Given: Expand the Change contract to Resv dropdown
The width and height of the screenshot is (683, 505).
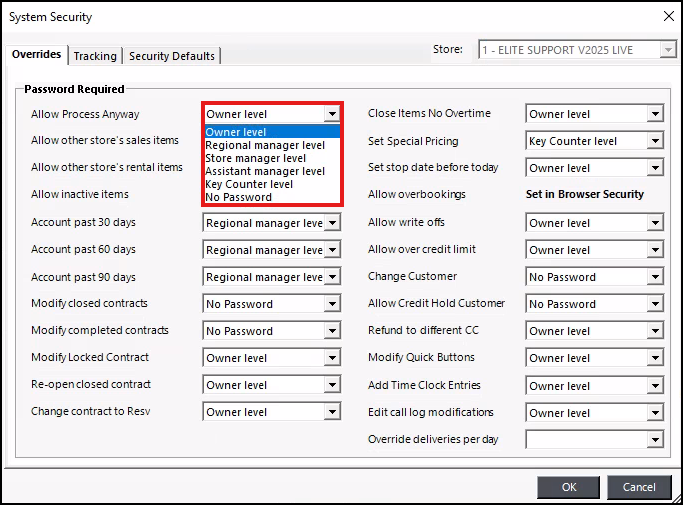Looking at the screenshot, I should click(332, 412).
